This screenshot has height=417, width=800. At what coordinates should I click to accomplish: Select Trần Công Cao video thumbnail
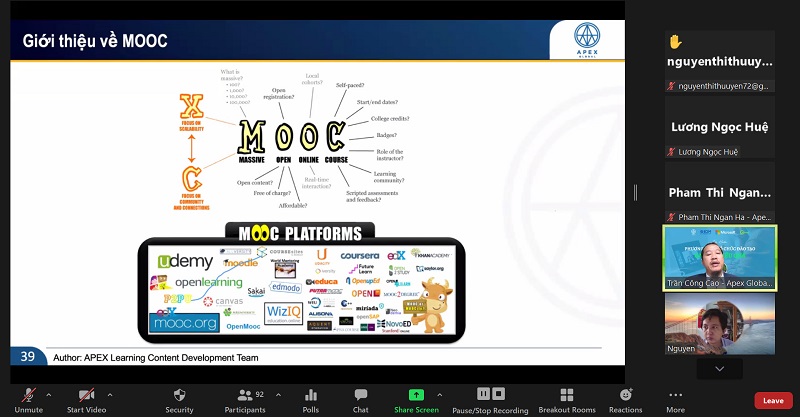point(720,258)
